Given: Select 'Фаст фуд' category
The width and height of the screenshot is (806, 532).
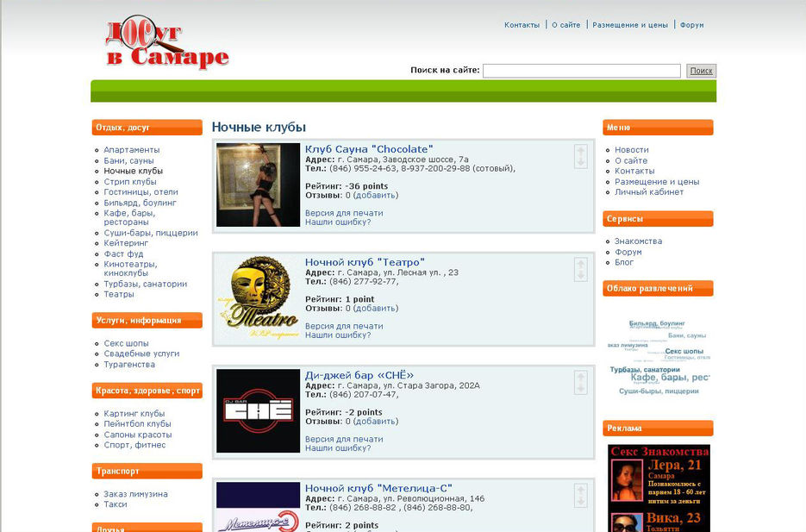Looking at the screenshot, I should tap(123, 253).
